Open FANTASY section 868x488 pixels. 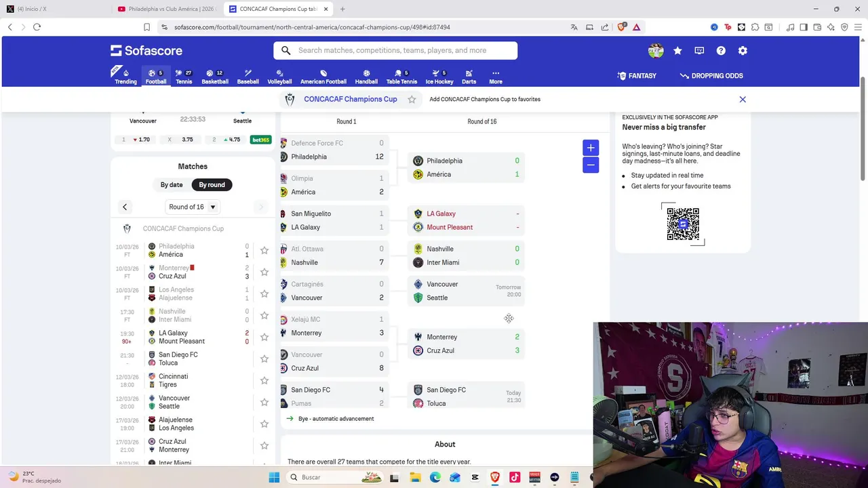637,76
